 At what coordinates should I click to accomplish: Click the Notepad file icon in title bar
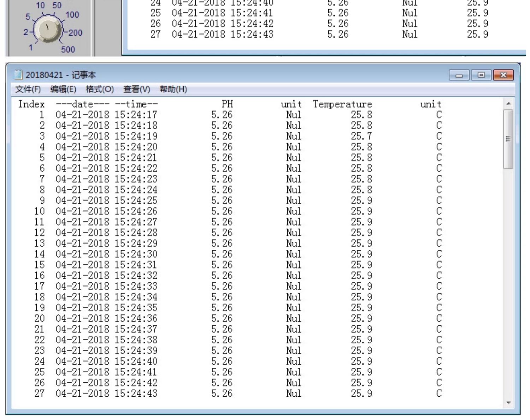point(18,75)
